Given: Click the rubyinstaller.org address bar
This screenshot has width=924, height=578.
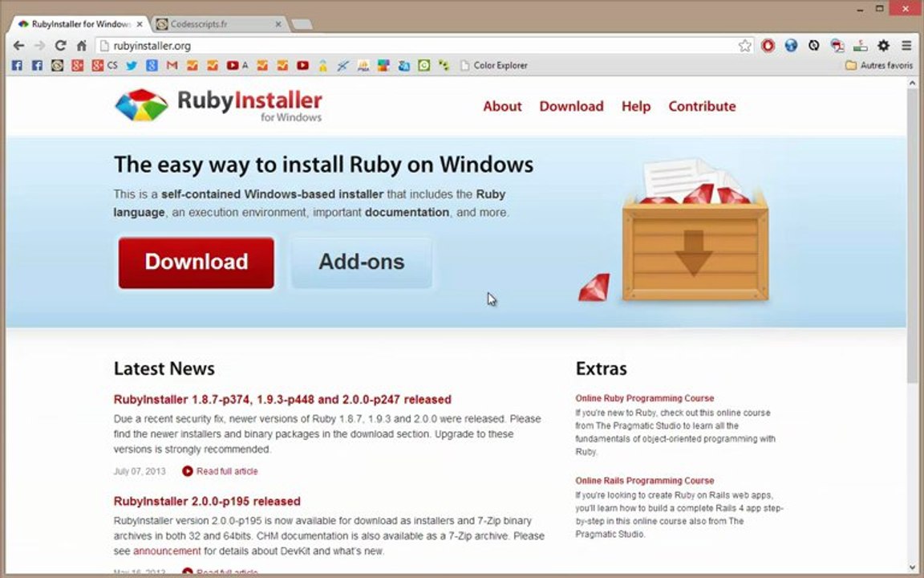Looking at the screenshot, I should 419,46.
